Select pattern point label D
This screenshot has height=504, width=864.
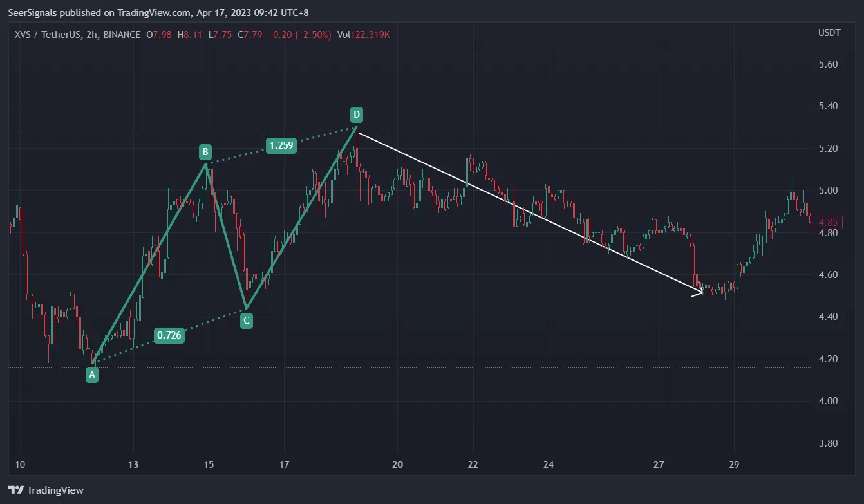(x=356, y=115)
